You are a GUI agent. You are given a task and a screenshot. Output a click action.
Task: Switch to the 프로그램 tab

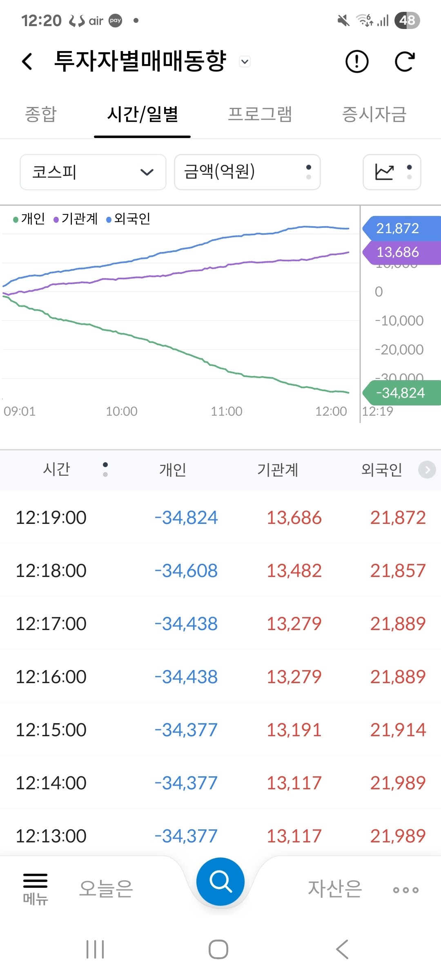pyautogui.click(x=260, y=114)
